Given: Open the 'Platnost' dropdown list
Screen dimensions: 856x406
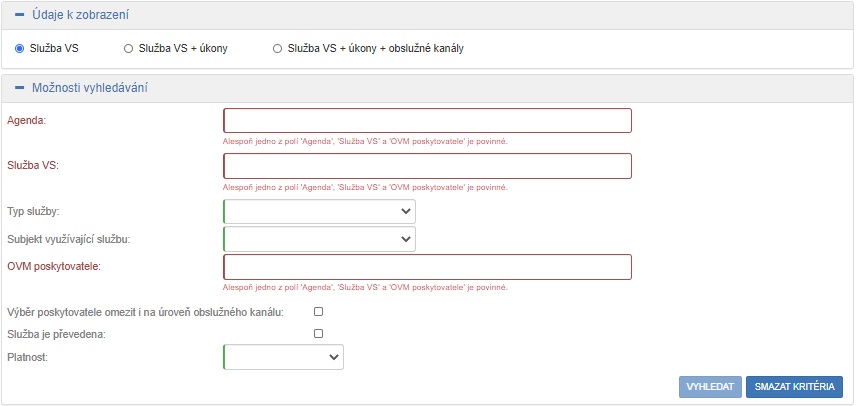Looking at the screenshot, I should point(283,357).
